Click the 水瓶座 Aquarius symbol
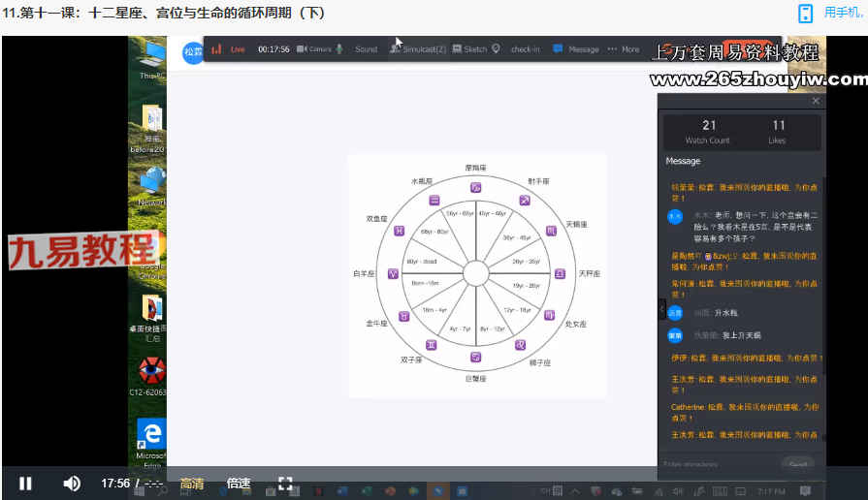This screenshot has height=500, width=868. (x=434, y=201)
